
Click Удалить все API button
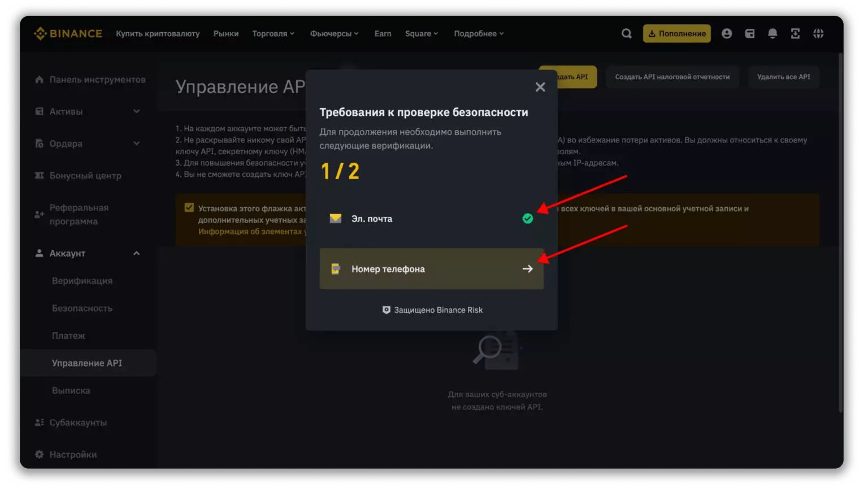click(x=783, y=77)
